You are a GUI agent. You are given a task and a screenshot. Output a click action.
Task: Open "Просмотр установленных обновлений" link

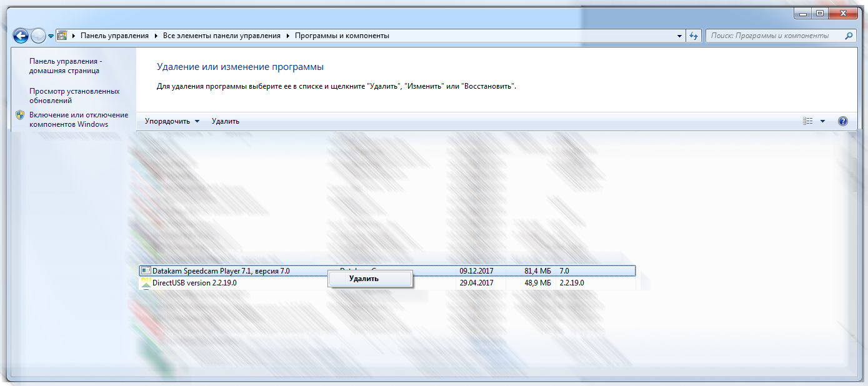click(74, 96)
